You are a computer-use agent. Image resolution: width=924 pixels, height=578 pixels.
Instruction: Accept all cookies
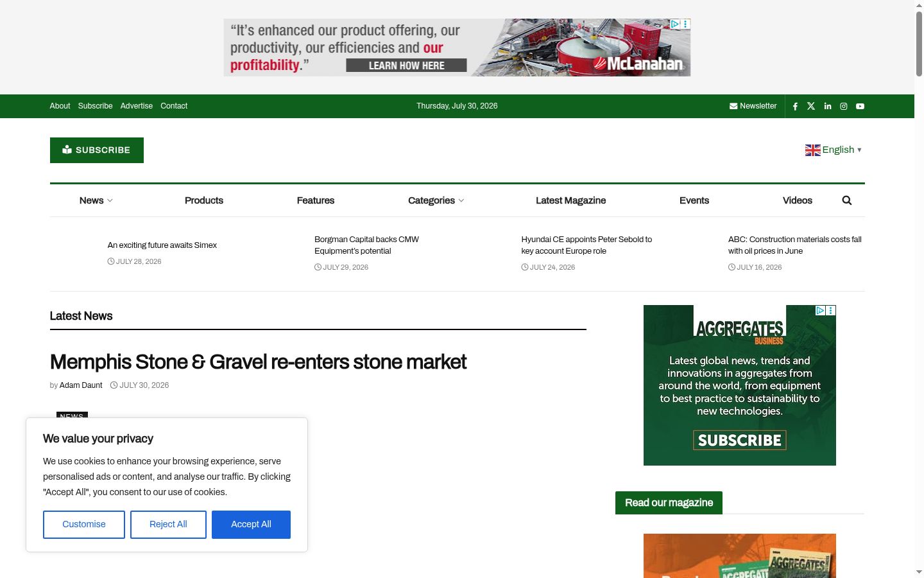pos(251,525)
